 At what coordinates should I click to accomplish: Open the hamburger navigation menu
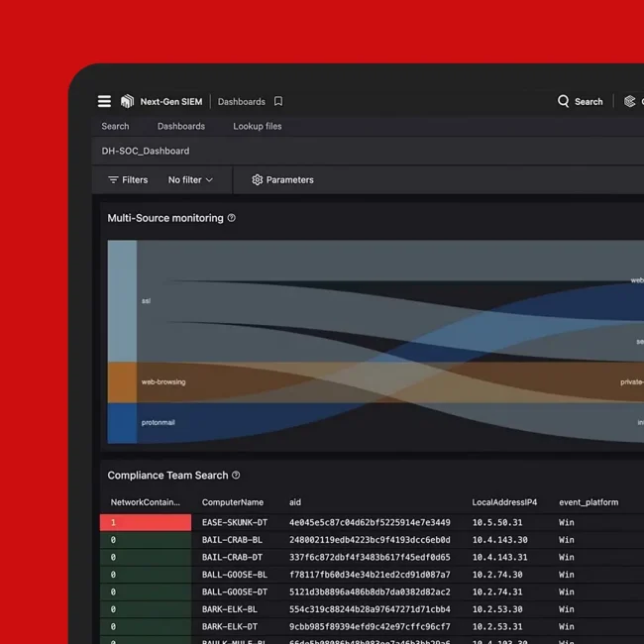tap(104, 101)
